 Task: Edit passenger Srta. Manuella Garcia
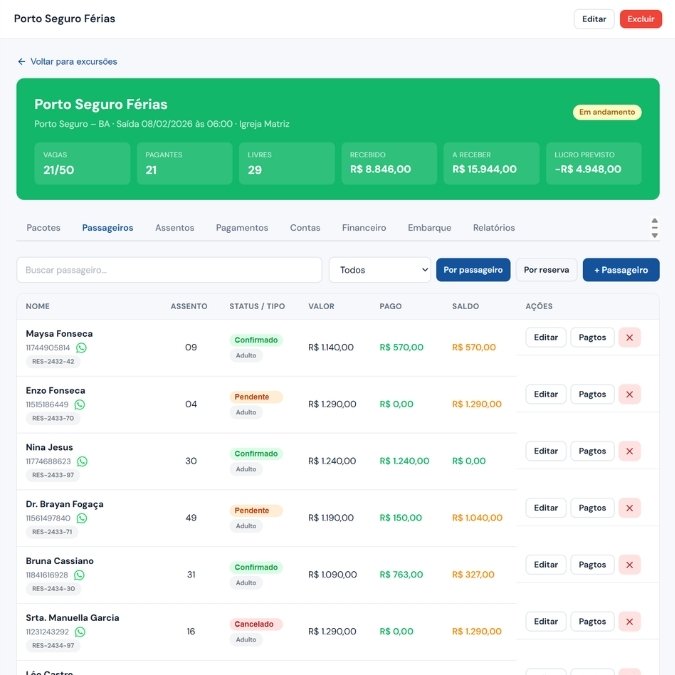[x=546, y=622]
